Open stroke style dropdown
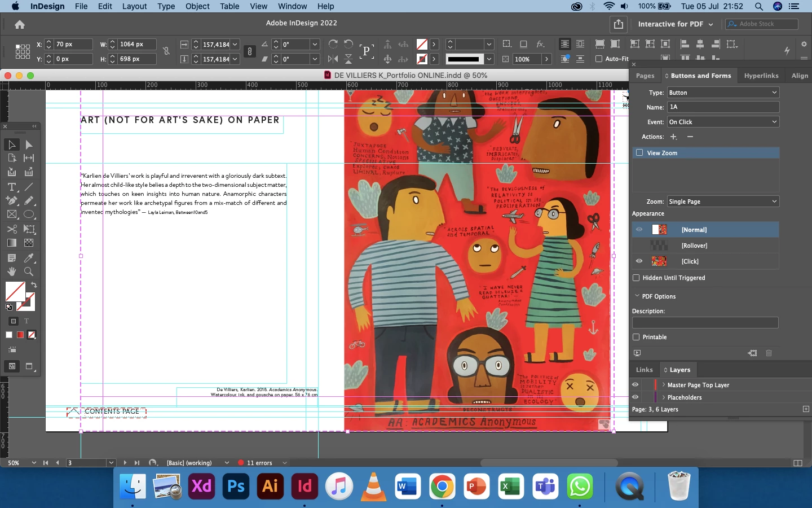The height and width of the screenshot is (508, 812). pos(489,59)
